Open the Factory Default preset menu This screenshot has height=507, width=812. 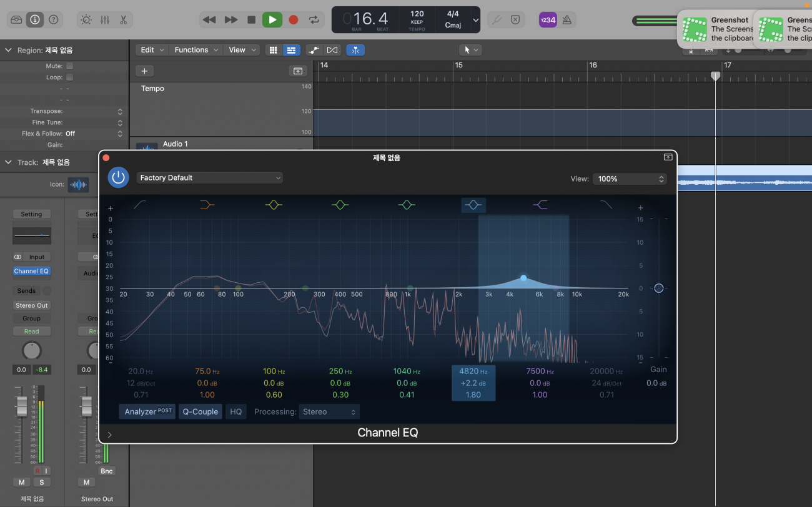pos(210,178)
